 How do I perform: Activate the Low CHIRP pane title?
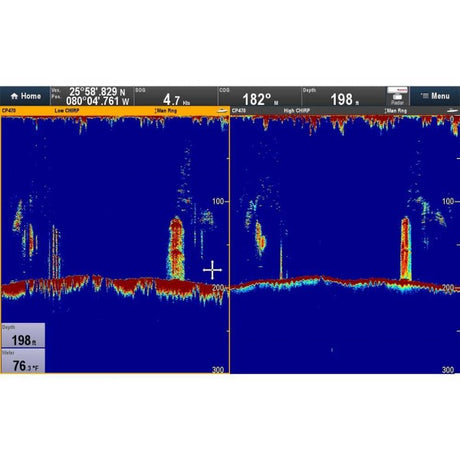click(x=67, y=111)
